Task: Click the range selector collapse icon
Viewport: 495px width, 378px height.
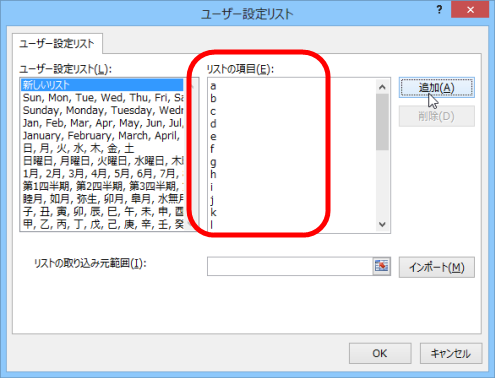Action: [382, 266]
